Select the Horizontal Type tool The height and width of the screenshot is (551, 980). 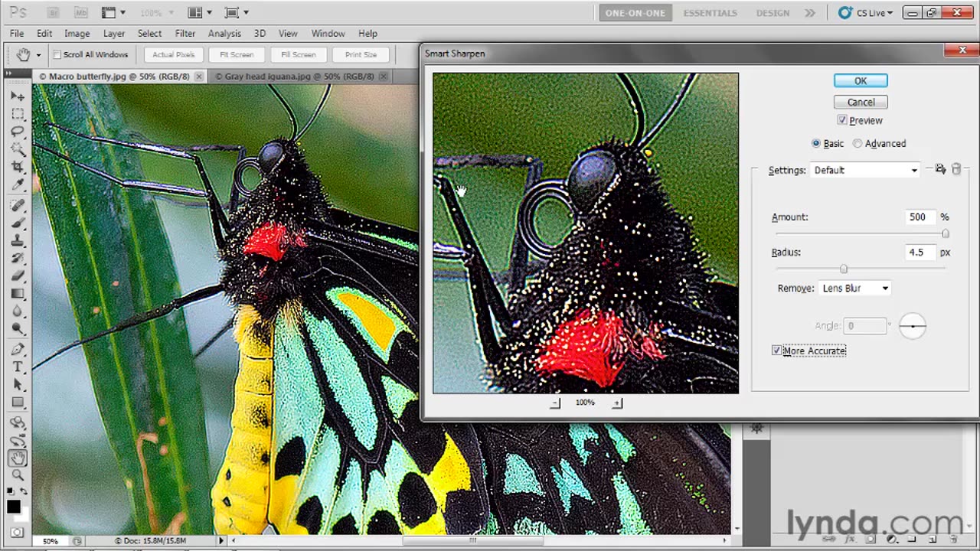tap(18, 367)
